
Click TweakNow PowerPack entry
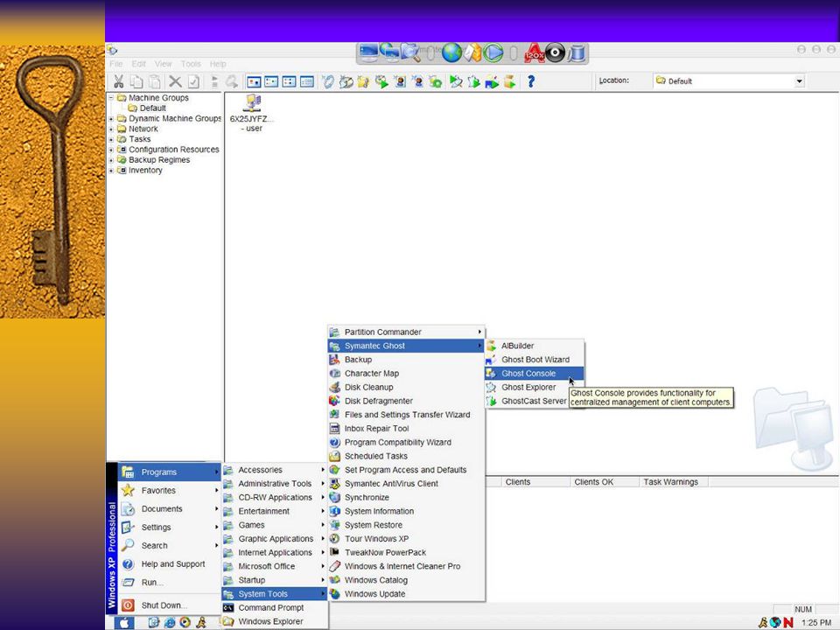[407, 552]
